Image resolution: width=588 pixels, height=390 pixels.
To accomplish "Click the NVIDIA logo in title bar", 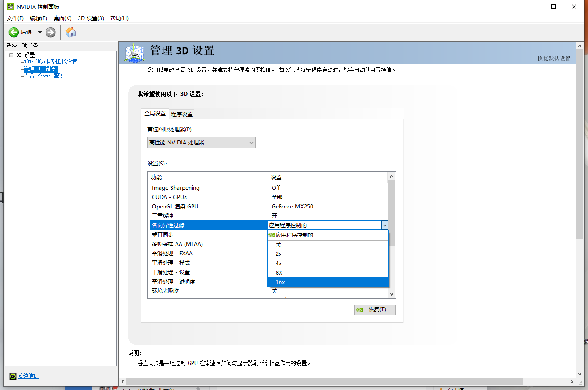I will (x=10, y=7).
